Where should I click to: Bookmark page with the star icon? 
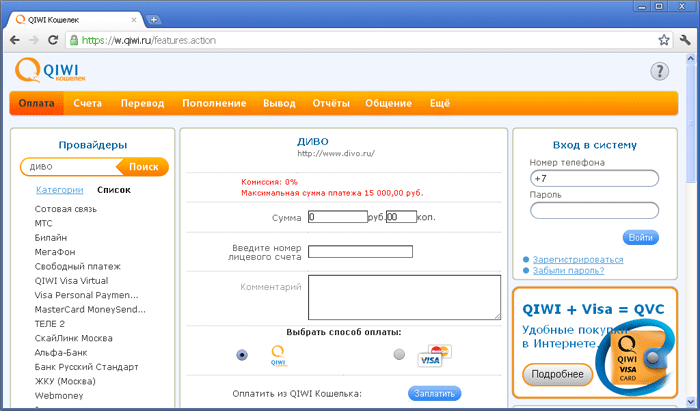point(664,40)
